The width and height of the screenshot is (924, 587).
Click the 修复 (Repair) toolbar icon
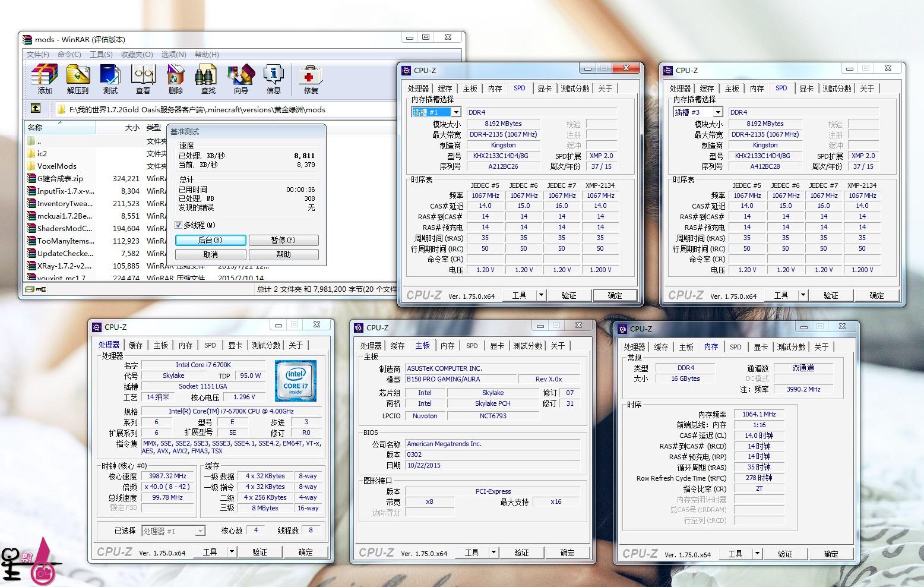[x=311, y=75]
